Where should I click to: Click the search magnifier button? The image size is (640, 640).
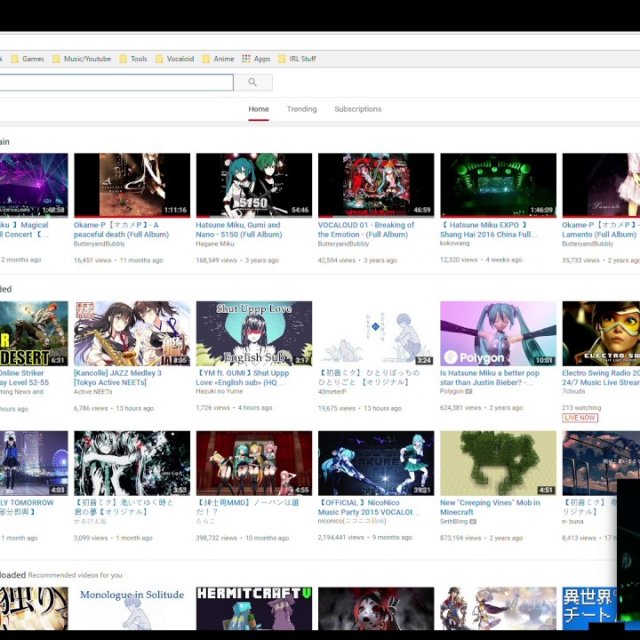coord(253,82)
